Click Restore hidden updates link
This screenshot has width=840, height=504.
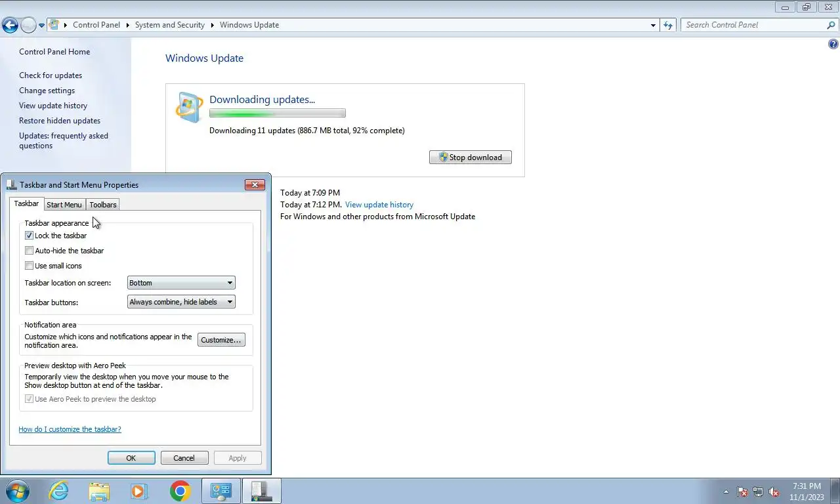(x=60, y=121)
